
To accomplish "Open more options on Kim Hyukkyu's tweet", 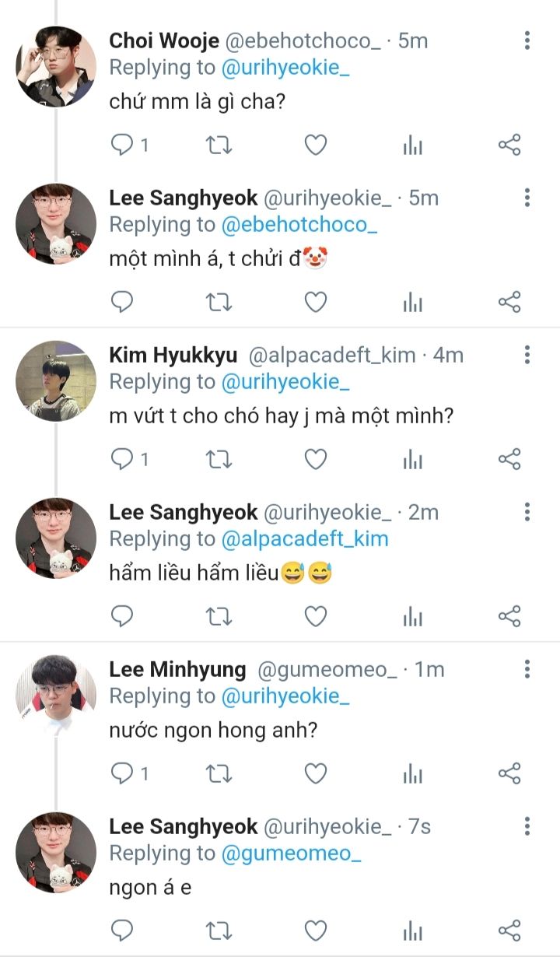I will [x=527, y=356].
